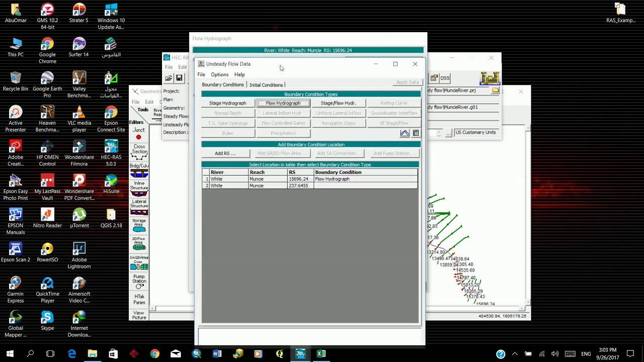Click the save project disk icon in HEC-RAS

coord(179,78)
